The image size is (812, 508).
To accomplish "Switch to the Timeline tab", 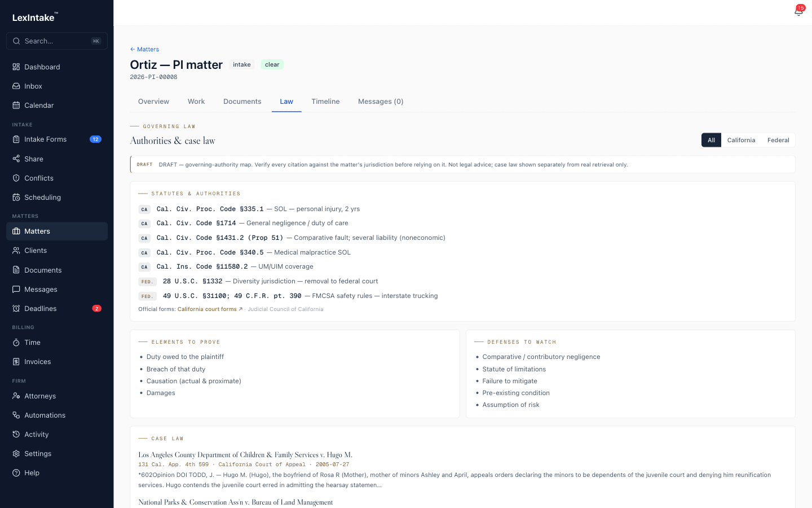I will click(x=325, y=102).
